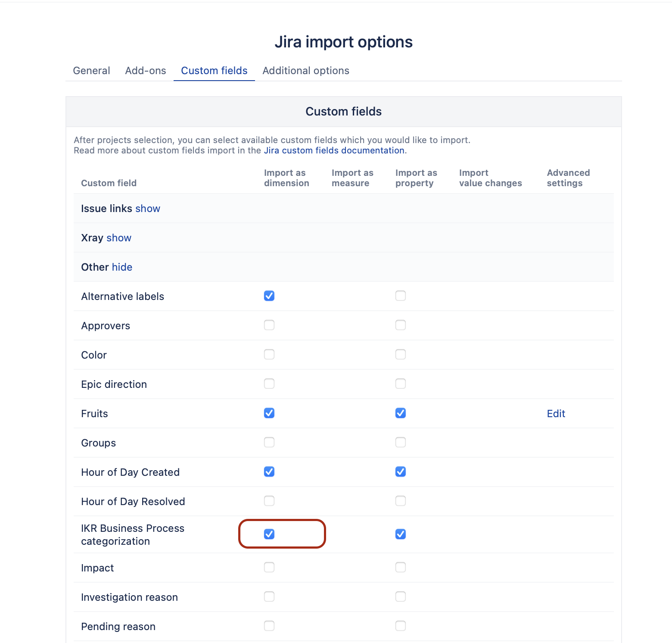The image size is (672, 643).
Task: Uncheck Fruits import as dimension
Action: click(269, 413)
